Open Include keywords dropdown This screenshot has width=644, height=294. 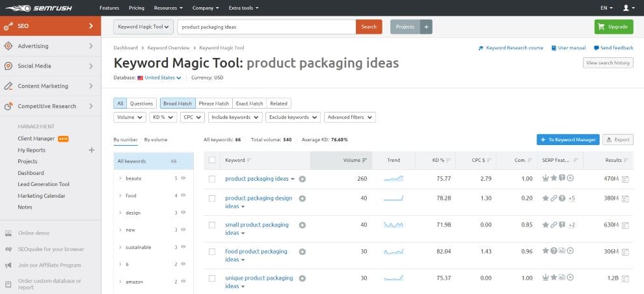point(235,118)
